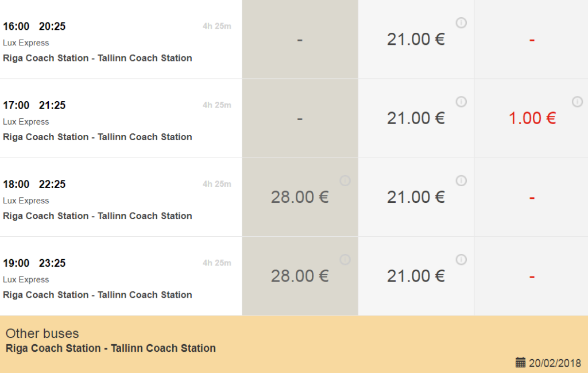
Task: Select 21.00 € fare for 16:00 departure
Action: pyautogui.click(x=416, y=40)
